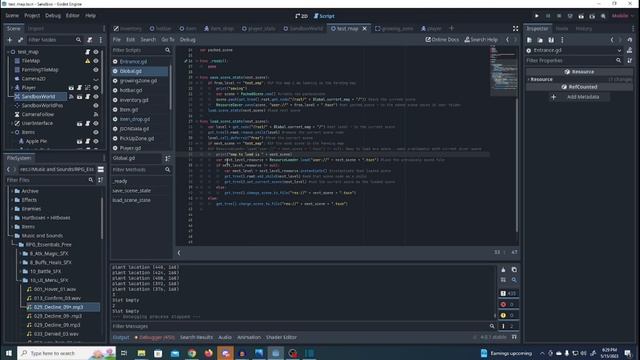This screenshot has height=360, width=640.
Task: Toggle standard messages filter in Output
Action: 508,293
